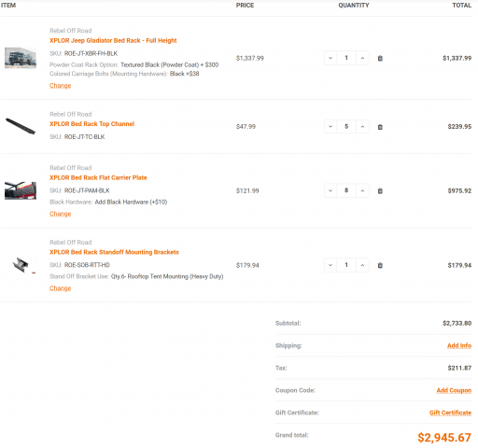Change options for the Gladiator Bed Rack

click(61, 86)
